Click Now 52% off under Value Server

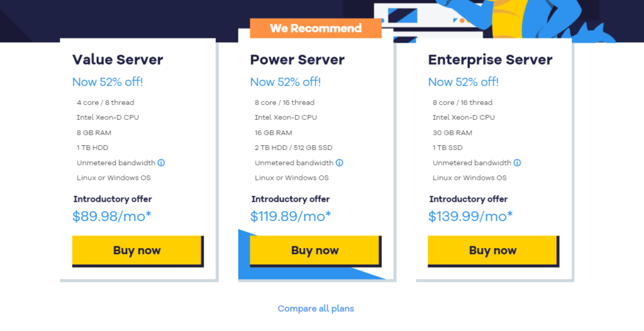pyautogui.click(x=108, y=82)
